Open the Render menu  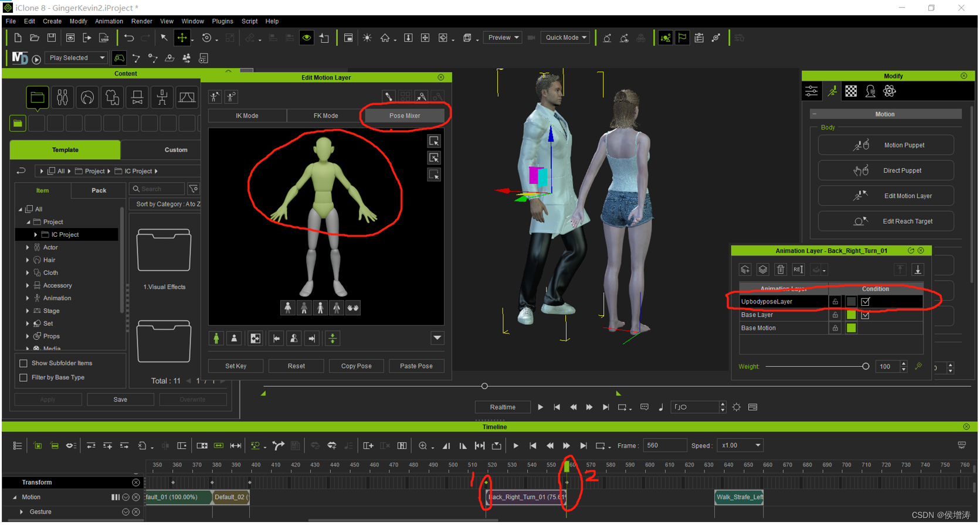[142, 21]
